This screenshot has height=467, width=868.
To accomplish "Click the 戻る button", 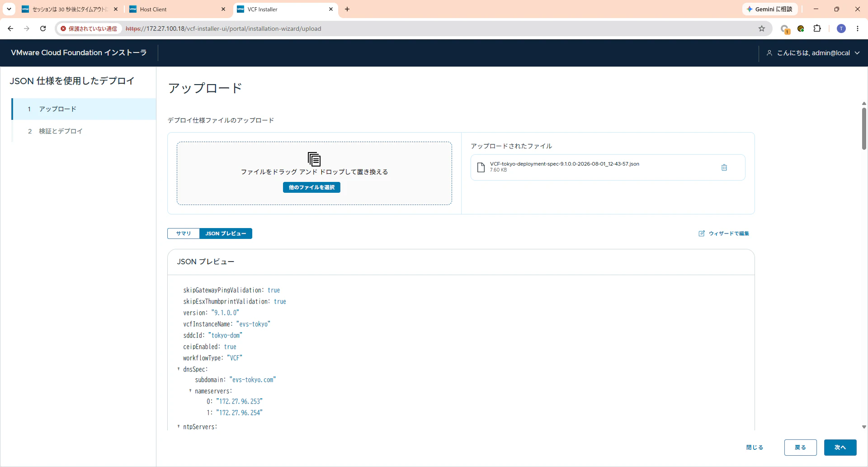I will 800,448.
